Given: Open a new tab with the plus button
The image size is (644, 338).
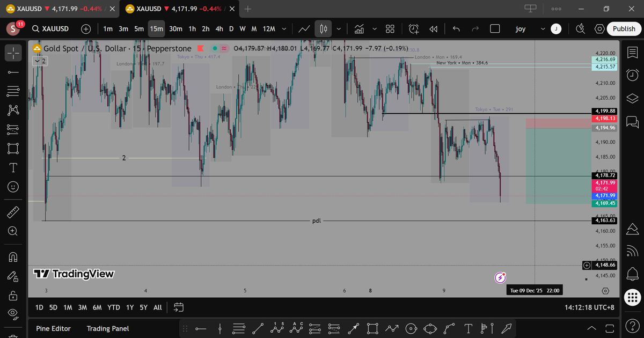Looking at the screenshot, I should pos(247,9).
